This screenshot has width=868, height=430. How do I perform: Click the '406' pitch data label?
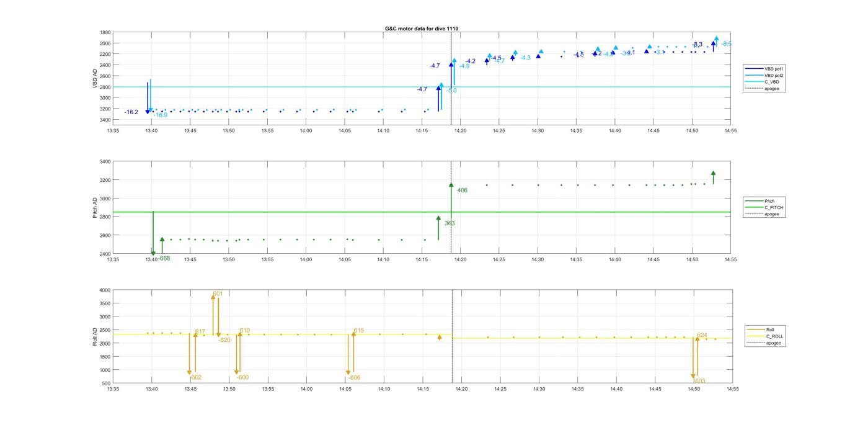[463, 190]
